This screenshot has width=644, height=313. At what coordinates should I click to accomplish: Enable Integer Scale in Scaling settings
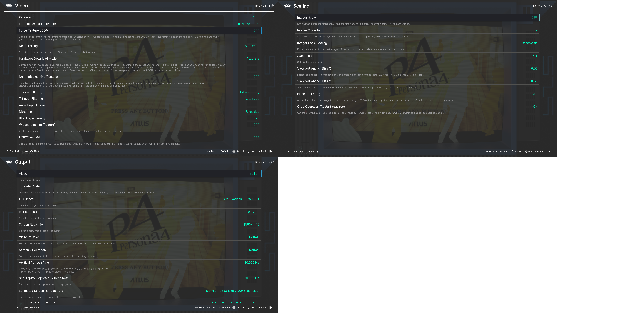pos(417,18)
